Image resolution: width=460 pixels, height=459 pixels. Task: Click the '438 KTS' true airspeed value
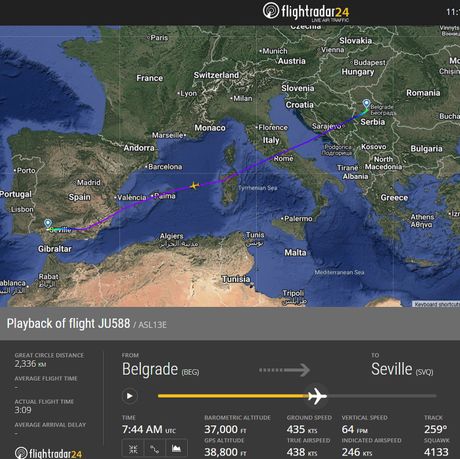(302, 452)
